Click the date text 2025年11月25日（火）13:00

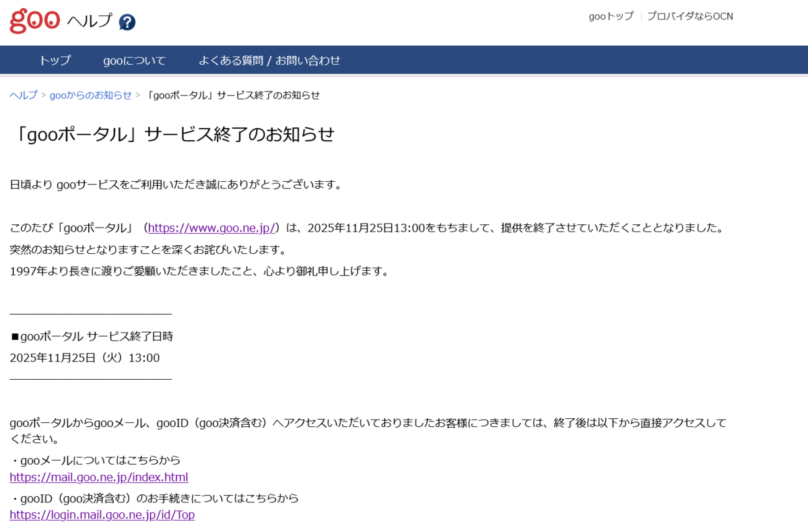pyautogui.click(x=85, y=358)
